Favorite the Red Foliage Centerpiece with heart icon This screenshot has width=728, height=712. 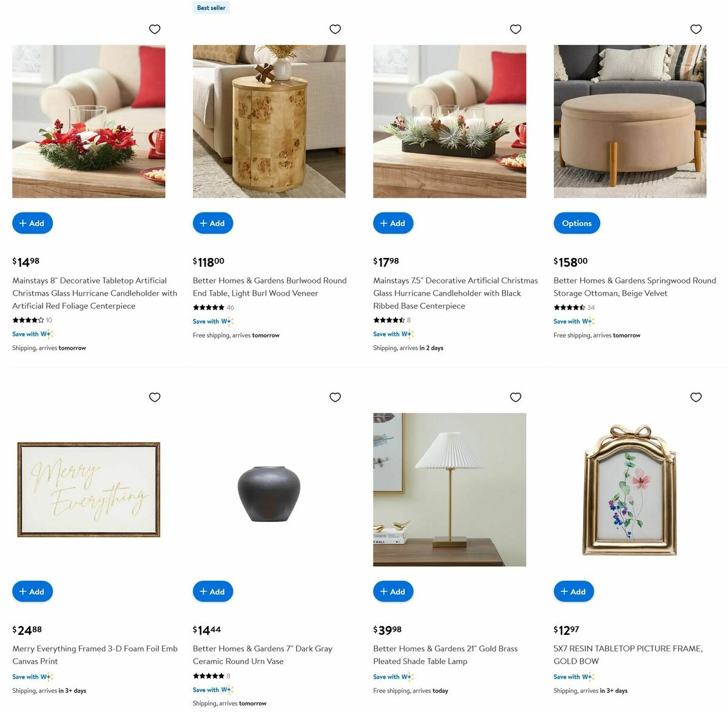(155, 29)
